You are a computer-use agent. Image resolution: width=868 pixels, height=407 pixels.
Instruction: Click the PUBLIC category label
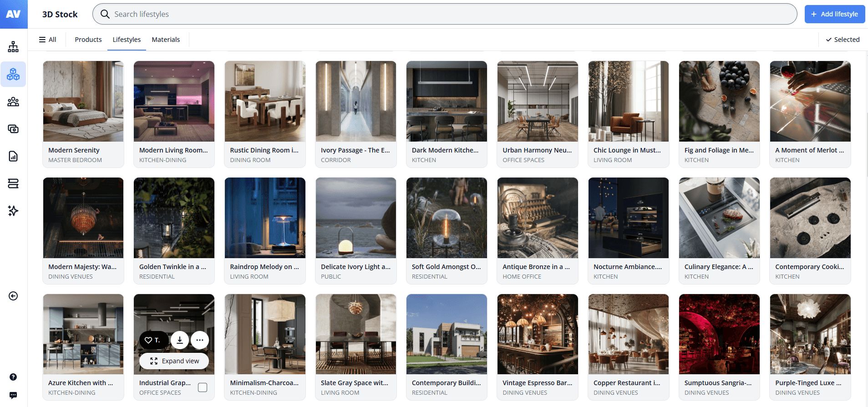pos(331,277)
